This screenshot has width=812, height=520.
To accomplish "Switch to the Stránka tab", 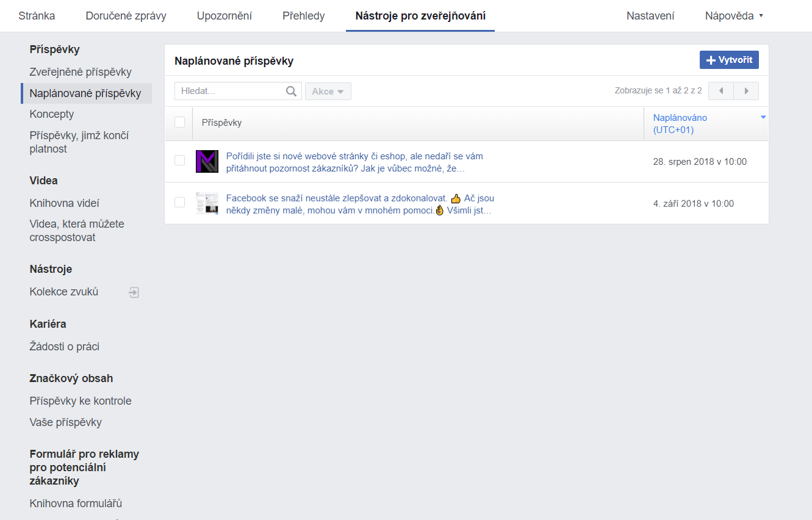I will tap(37, 16).
